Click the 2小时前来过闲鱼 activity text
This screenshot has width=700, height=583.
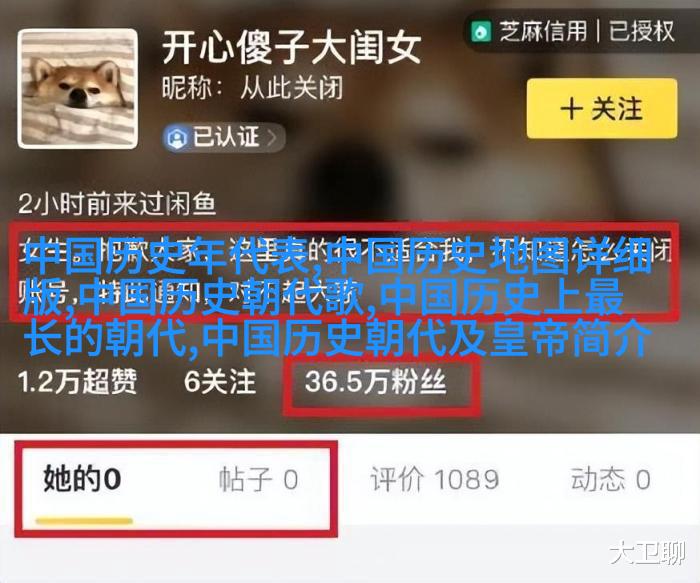click(x=117, y=204)
